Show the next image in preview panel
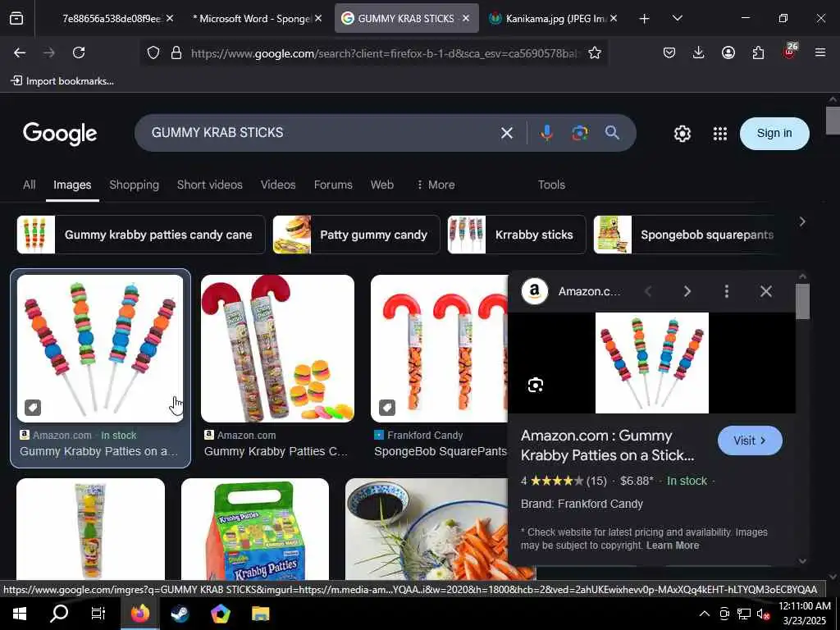Viewport: 840px width, 630px height. tap(687, 291)
